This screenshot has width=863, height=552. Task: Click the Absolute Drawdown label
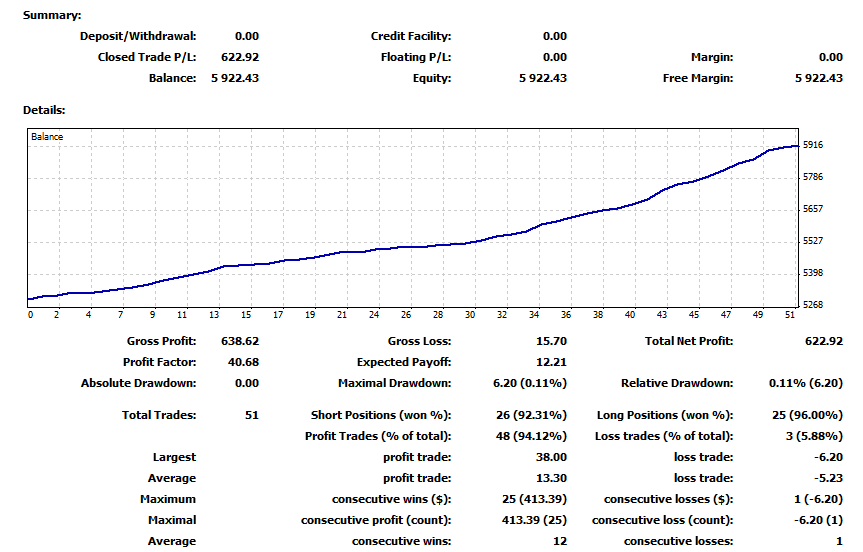coord(138,383)
